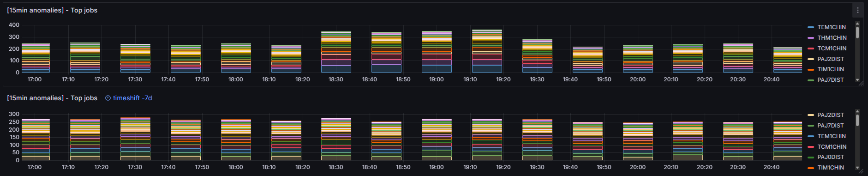The width and height of the screenshot is (868, 176).
Task: Click the bottom legend scrollbar thumb
Action: 857,120
